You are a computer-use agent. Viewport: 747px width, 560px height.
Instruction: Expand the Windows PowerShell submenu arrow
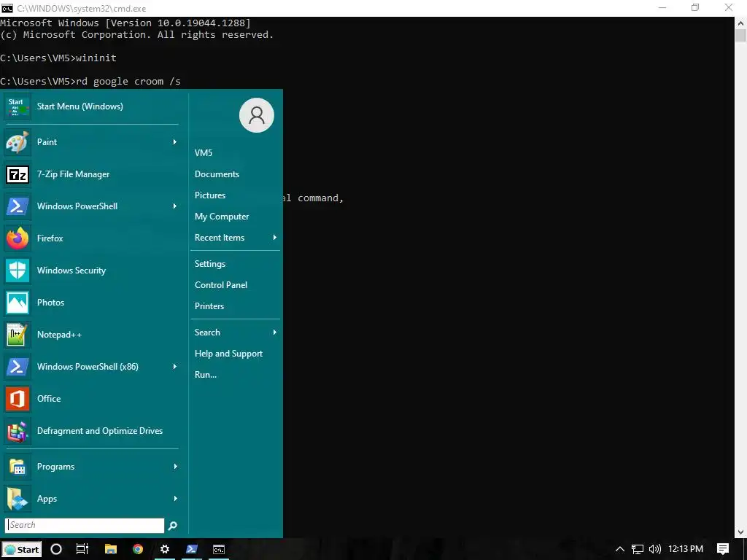point(175,206)
